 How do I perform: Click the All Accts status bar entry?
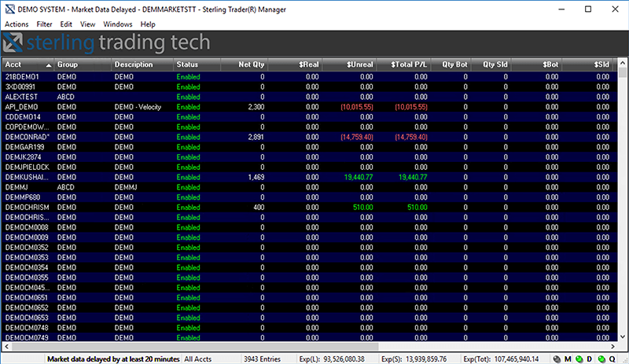198,358
